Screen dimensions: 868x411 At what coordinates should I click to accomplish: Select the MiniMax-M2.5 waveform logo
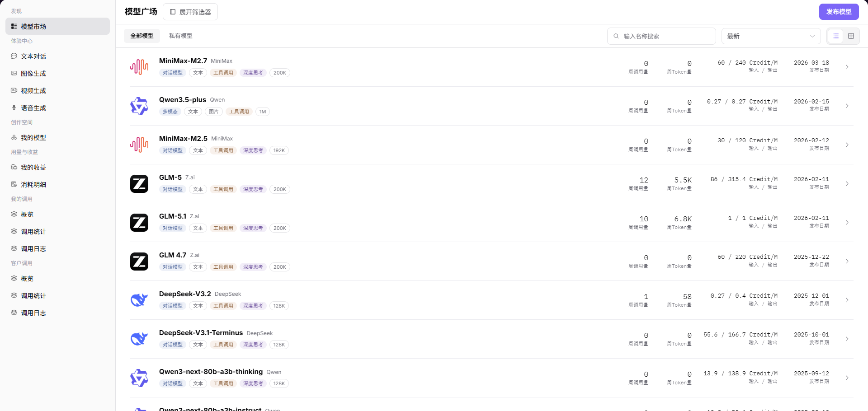139,145
